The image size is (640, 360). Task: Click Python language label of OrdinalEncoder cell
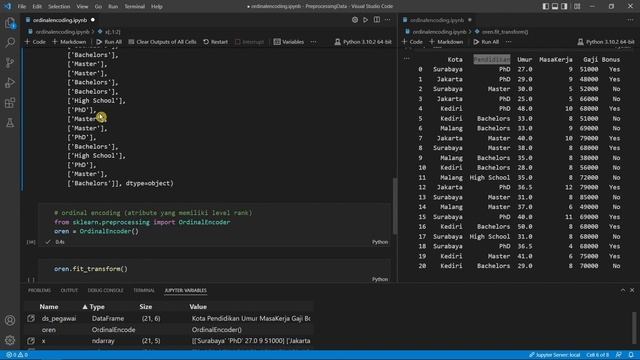point(380,242)
